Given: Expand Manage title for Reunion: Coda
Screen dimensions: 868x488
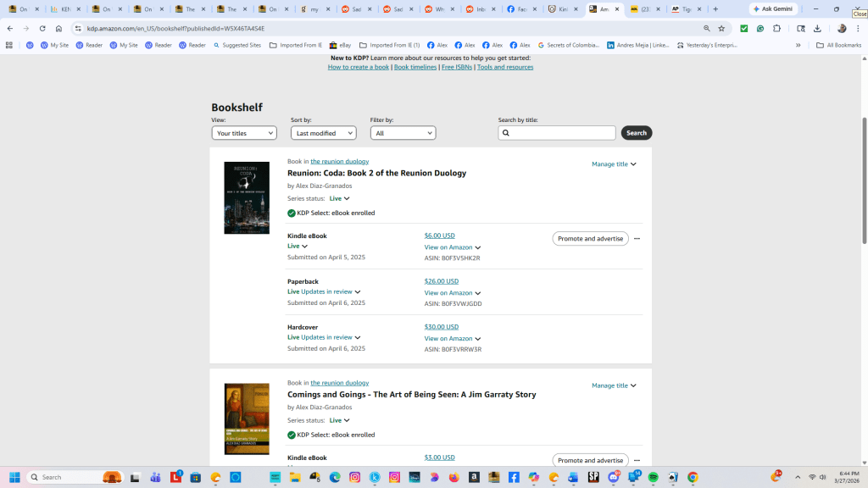Looking at the screenshot, I should (614, 164).
